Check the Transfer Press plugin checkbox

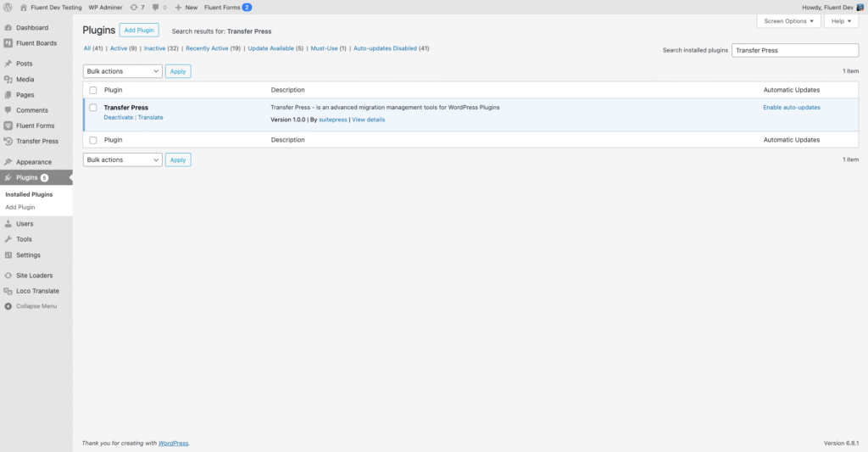[x=93, y=108]
